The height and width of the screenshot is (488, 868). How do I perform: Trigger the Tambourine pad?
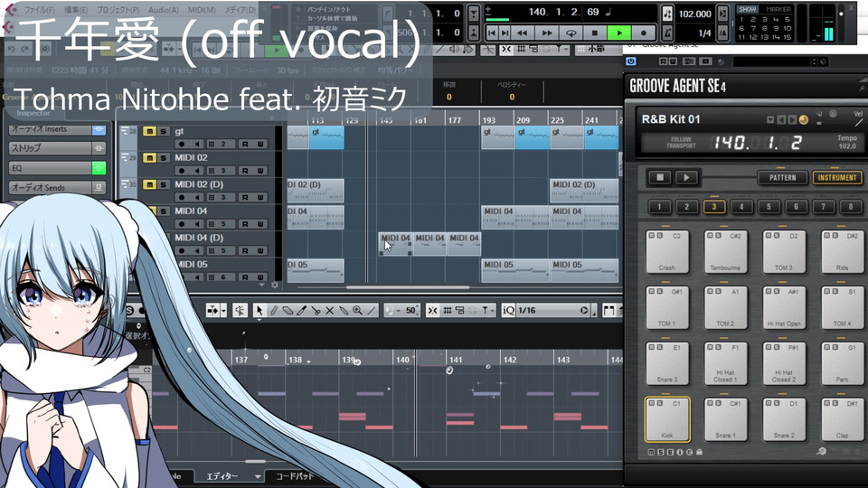pyautogui.click(x=725, y=252)
